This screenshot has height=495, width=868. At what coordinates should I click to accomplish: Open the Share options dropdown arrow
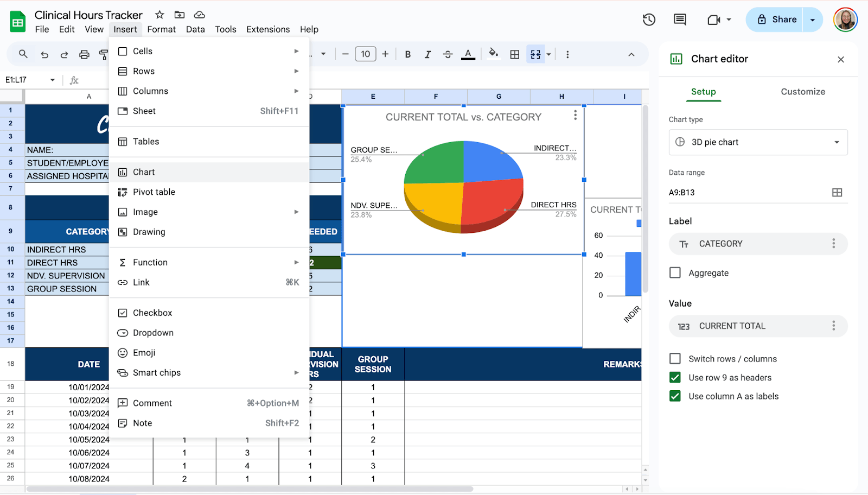[812, 20]
